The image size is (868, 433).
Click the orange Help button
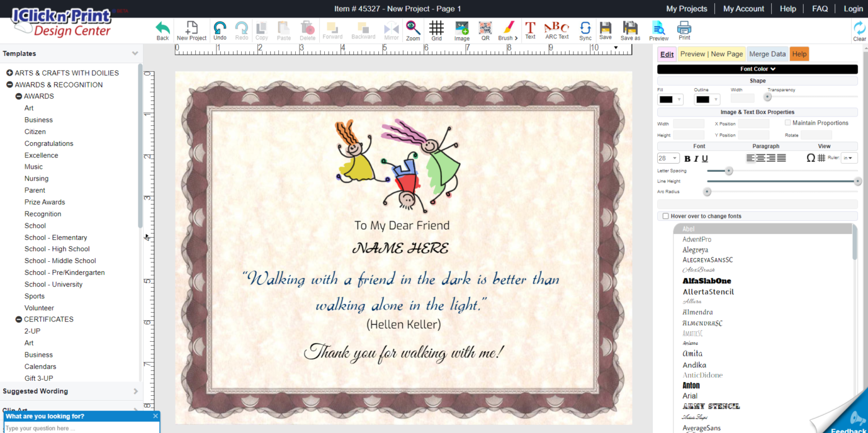click(x=799, y=54)
